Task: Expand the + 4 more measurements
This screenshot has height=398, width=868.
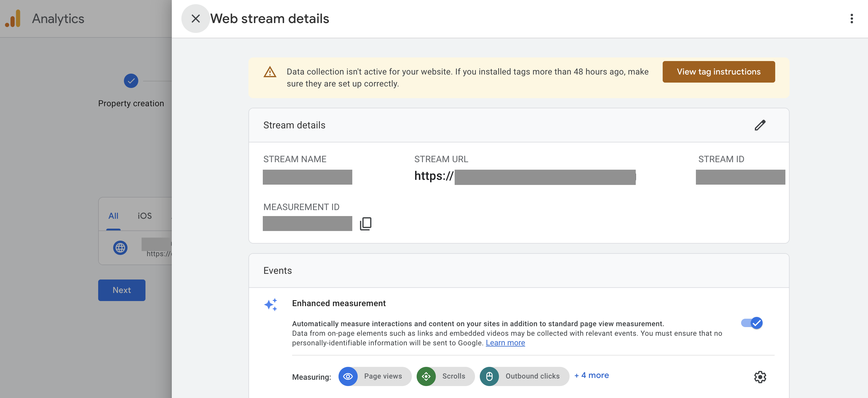Action: click(591, 375)
